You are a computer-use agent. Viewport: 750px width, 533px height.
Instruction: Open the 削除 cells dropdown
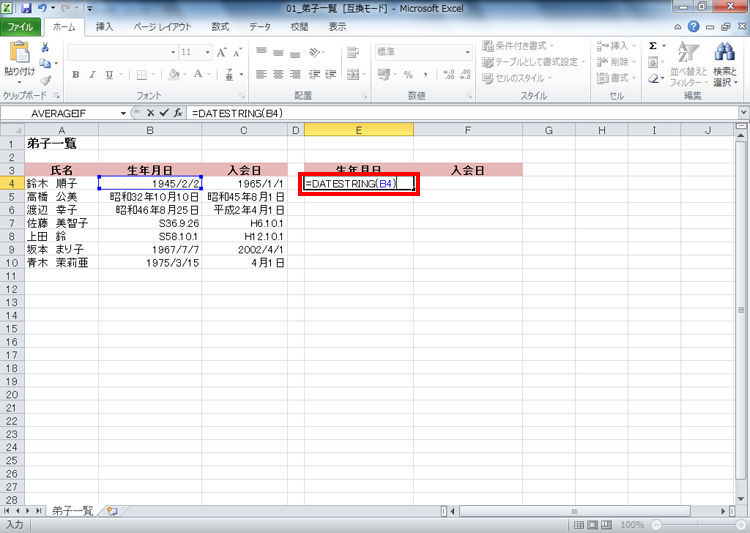click(616, 62)
